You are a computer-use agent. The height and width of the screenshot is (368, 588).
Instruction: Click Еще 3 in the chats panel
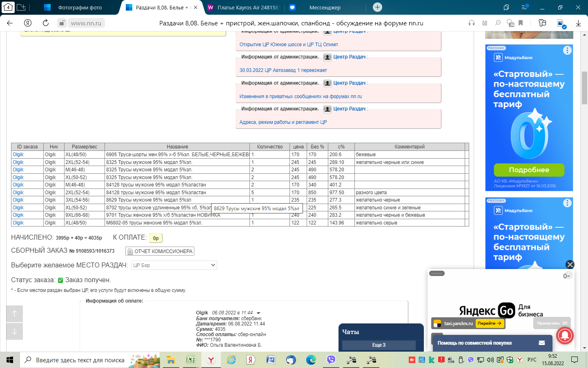[379, 345]
